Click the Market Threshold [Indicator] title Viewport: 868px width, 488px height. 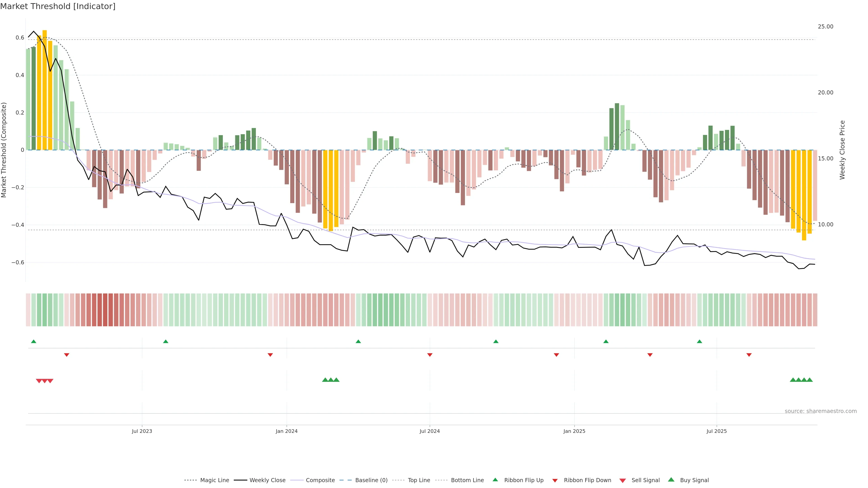58,6
